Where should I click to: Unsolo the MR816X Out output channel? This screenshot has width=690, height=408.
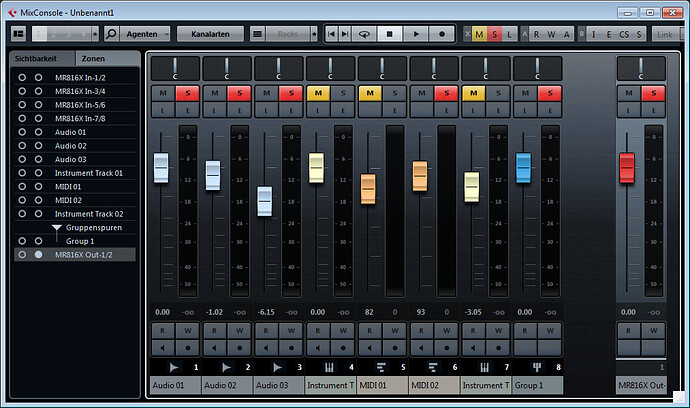coord(653,93)
